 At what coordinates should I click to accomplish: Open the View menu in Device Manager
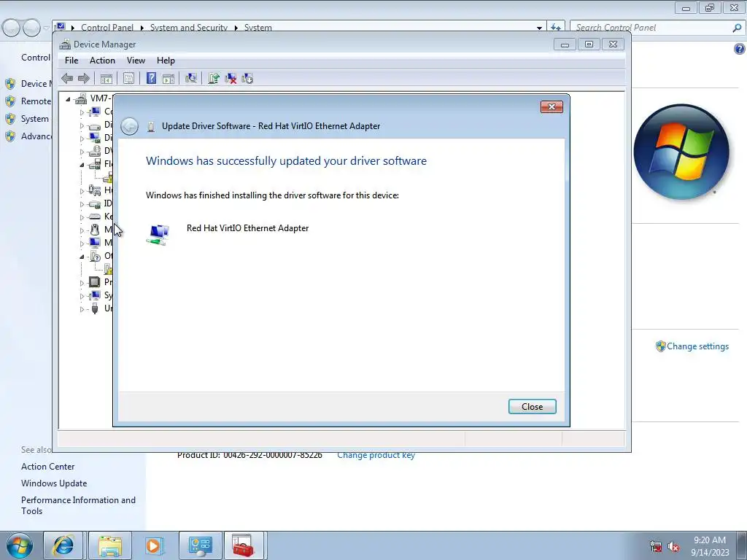(x=136, y=61)
